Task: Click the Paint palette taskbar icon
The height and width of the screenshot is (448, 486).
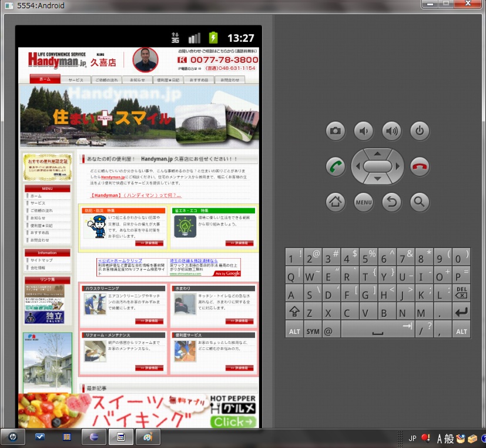Action: (148, 437)
